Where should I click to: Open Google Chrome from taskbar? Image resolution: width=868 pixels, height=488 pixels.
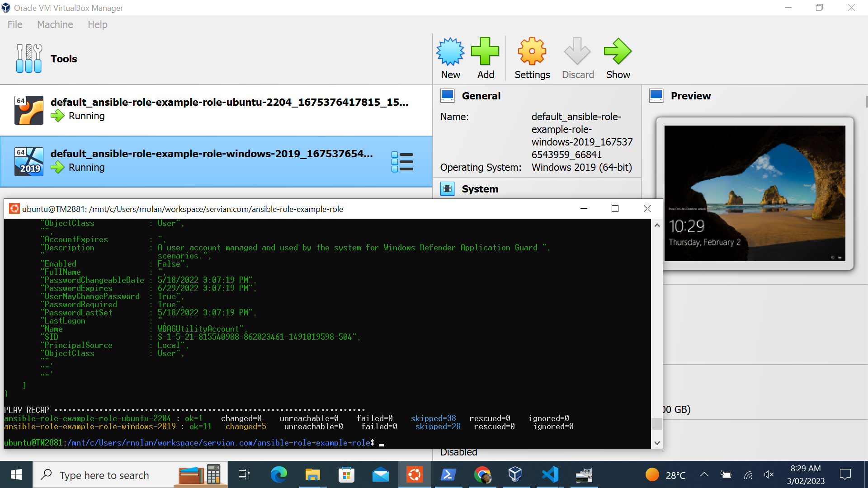point(482,474)
